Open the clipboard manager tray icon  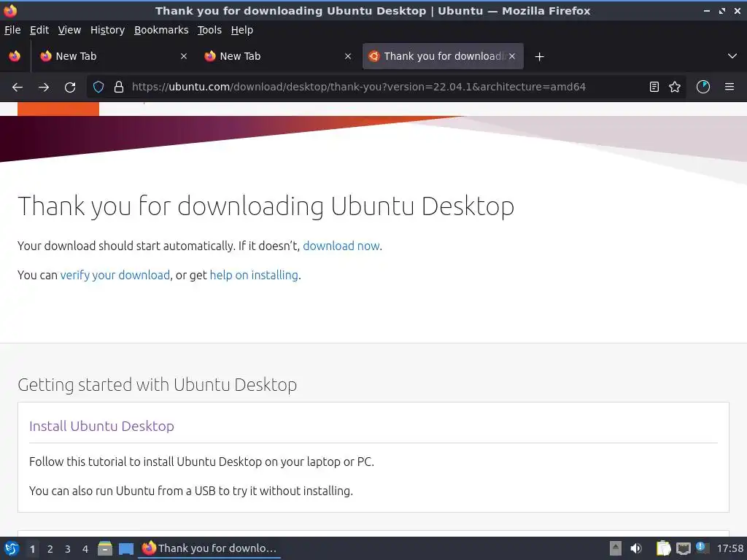[663, 548]
